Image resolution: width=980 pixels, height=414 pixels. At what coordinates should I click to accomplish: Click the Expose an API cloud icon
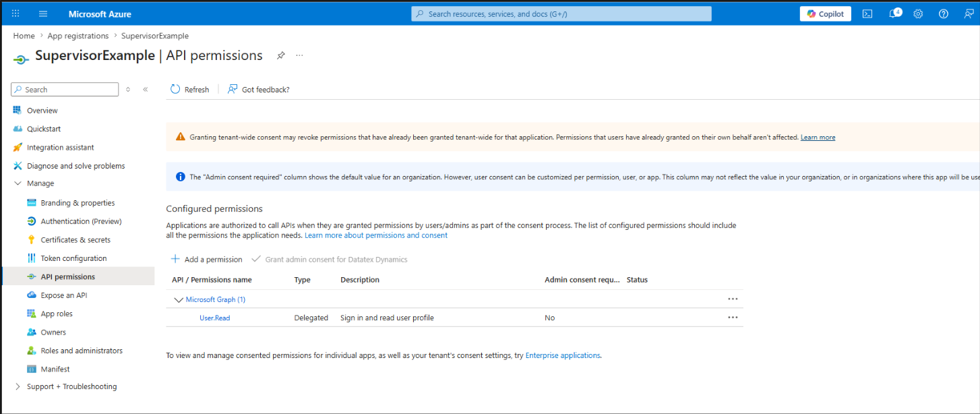coord(31,295)
